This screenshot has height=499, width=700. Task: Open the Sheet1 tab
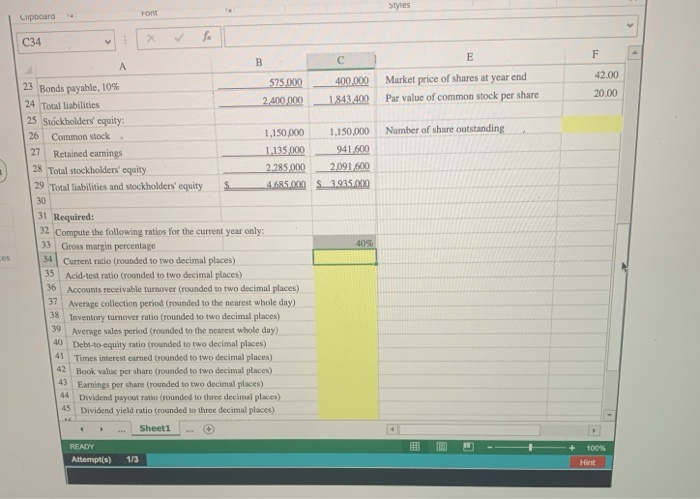coord(155,428)
